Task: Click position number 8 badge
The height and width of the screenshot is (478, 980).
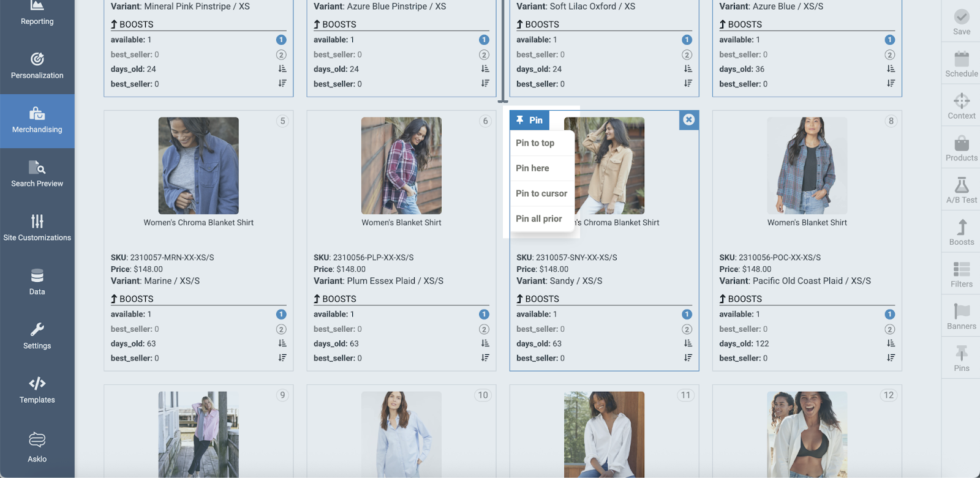Action: tap(891, 121)
